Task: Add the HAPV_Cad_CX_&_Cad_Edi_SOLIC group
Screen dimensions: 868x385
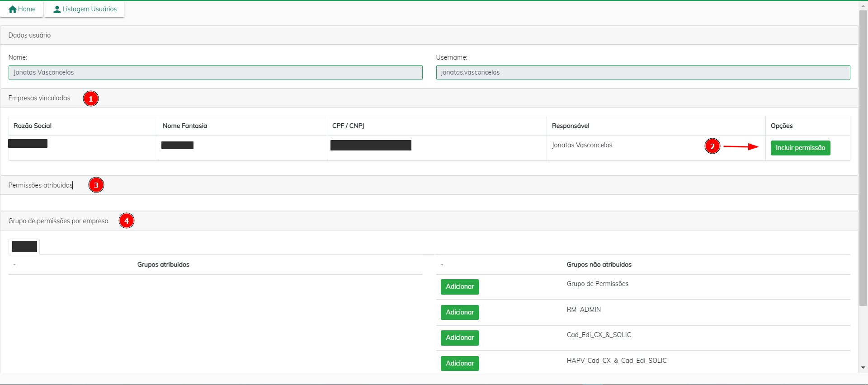Action: [460, 363]
